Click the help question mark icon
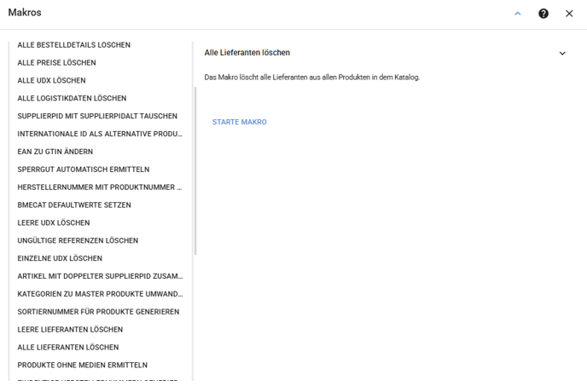The height and width of the screenshot is (392, 587). (x=543, y=14)
